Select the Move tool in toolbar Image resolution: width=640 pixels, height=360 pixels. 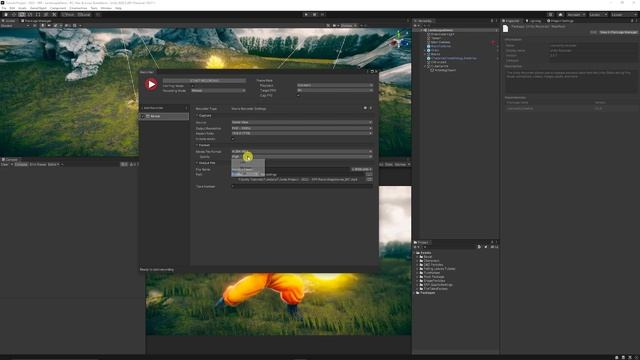pos(14,15)
